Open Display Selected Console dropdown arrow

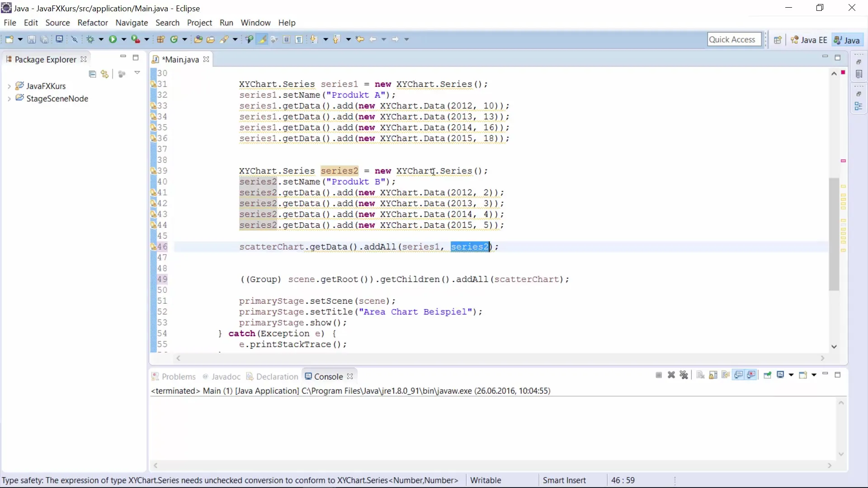pos(791,375)
